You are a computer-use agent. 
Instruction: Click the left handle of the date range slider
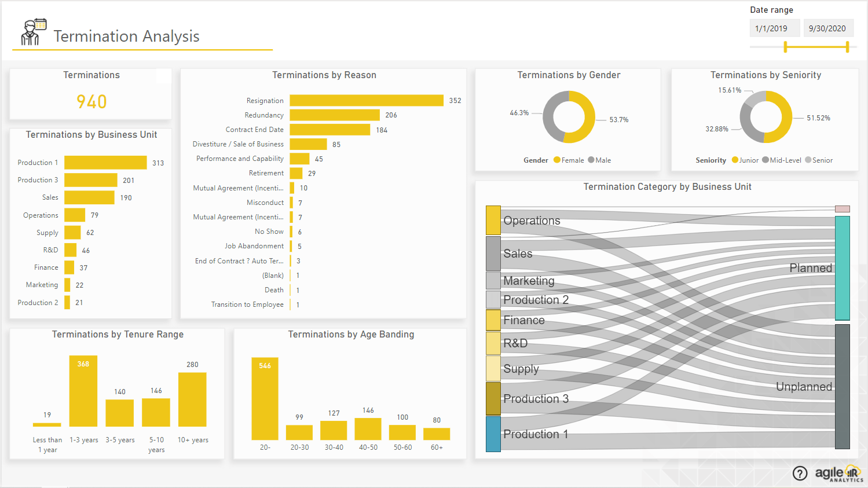(x=785, y=46)
